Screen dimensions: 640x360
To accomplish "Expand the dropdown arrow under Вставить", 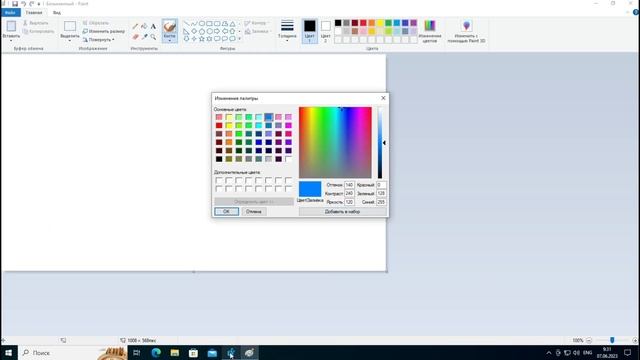I will (11, 41).
